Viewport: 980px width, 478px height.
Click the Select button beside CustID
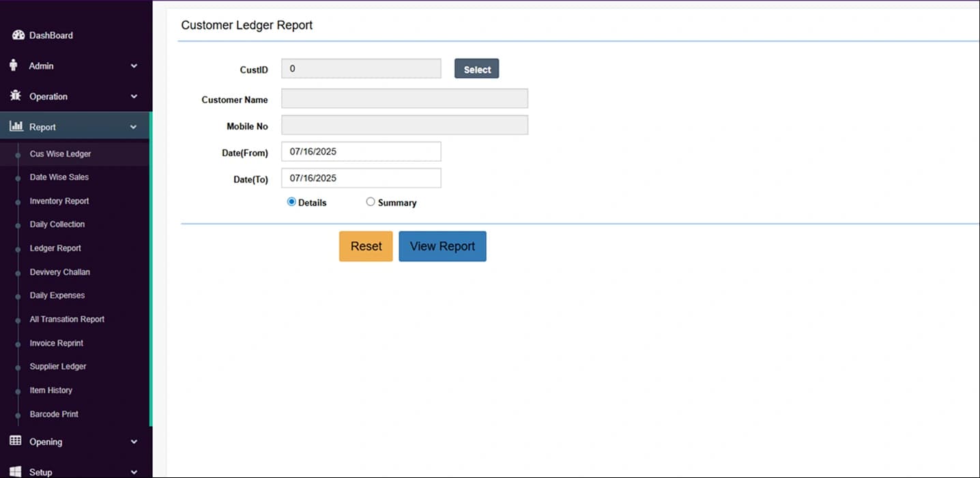[476, 69]
